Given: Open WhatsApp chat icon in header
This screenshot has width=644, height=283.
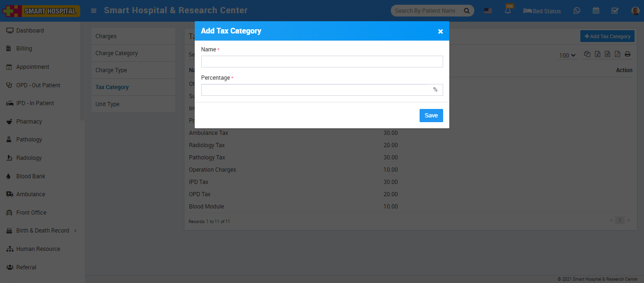Looking at the screenshot, I should coord(577,11).
